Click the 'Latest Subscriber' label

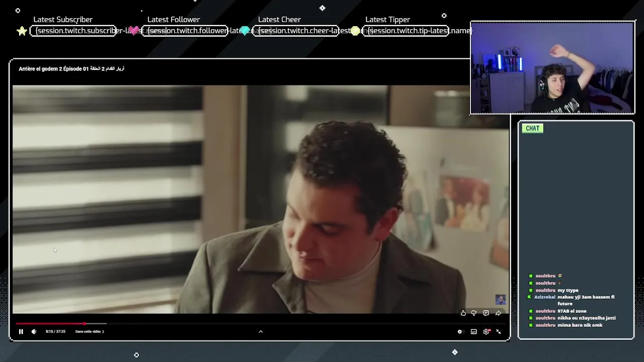63,20
